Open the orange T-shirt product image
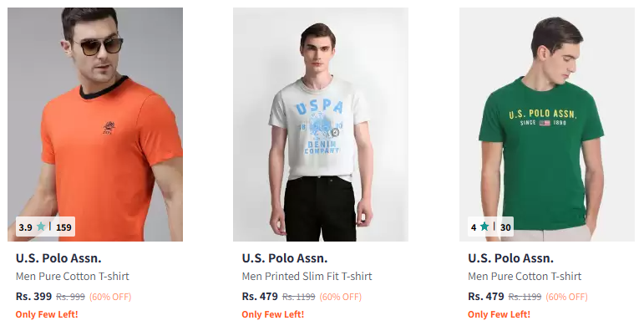 [x=95, y=124]
